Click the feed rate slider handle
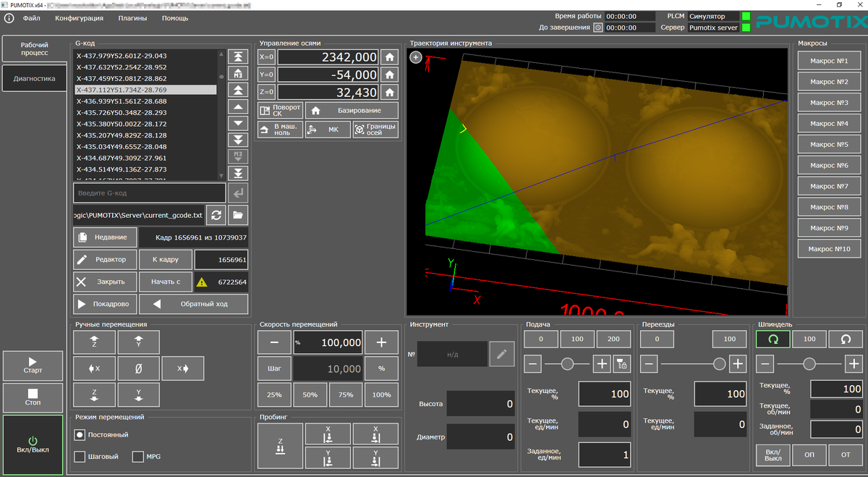The height and width of the screenshot is (477, 868). point(568,364)
